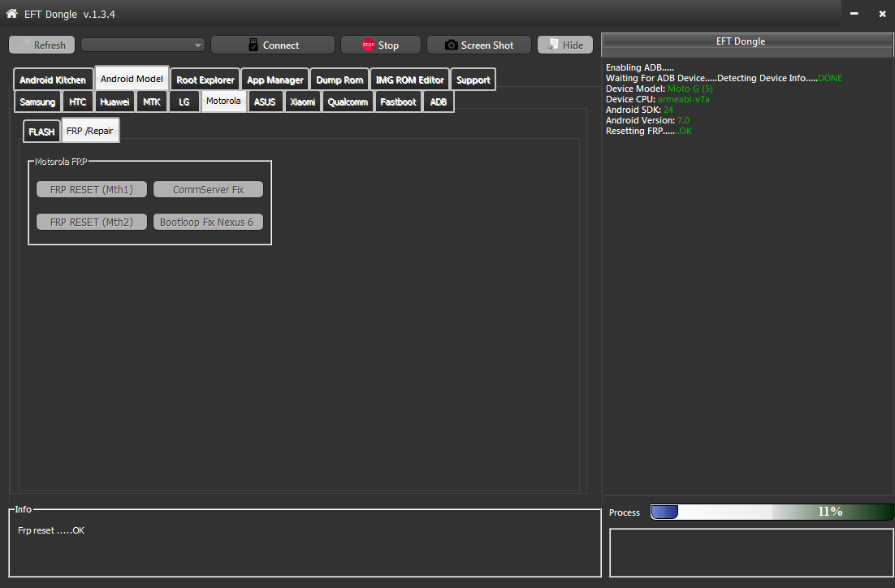This screenshot has height=588, width=895.
Task: Click the Hide button
Action: [565, 45]
